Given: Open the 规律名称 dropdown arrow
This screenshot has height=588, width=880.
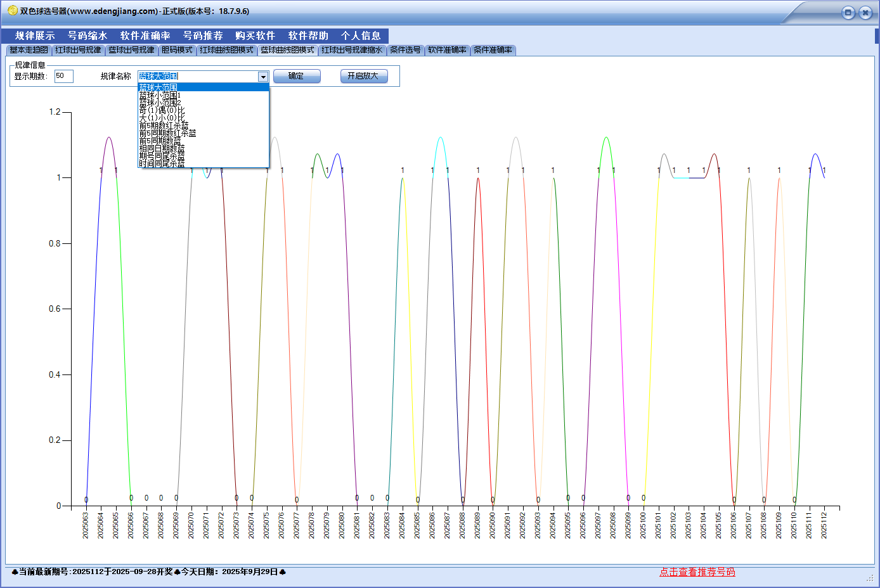Looking at the screenshot, I should point(263,77).
